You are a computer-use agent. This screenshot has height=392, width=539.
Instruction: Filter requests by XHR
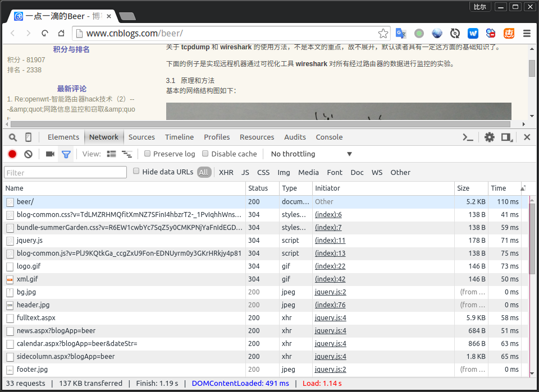tap(226, 173)
